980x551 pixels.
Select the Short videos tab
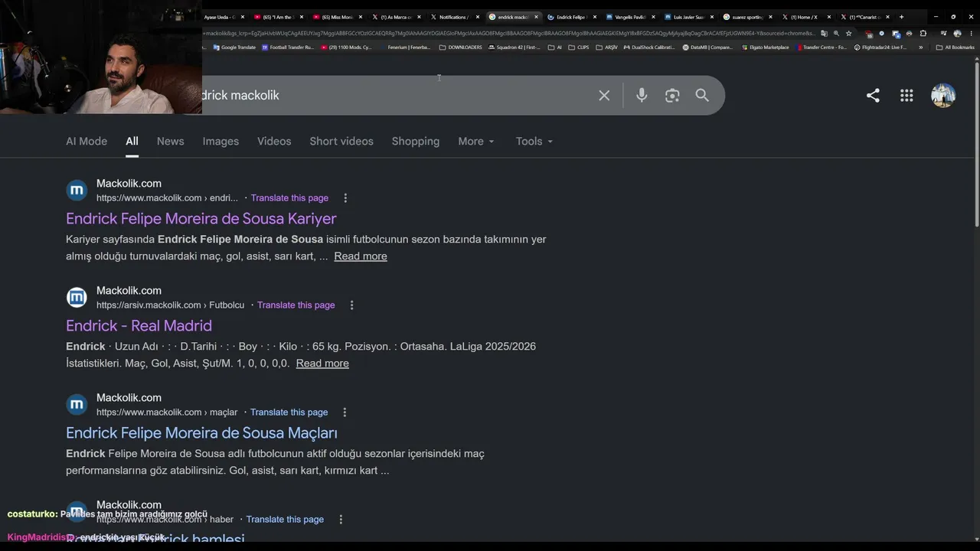(341, 142)
